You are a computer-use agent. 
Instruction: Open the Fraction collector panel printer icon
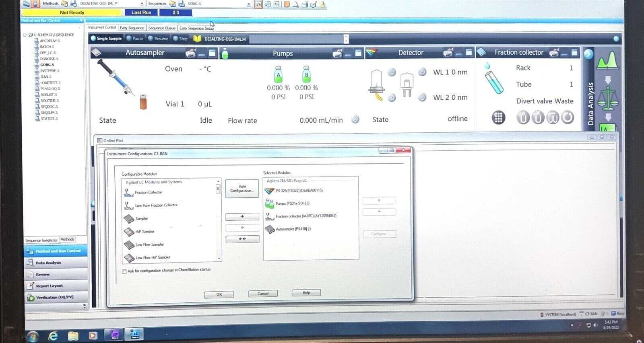[554, 52]
